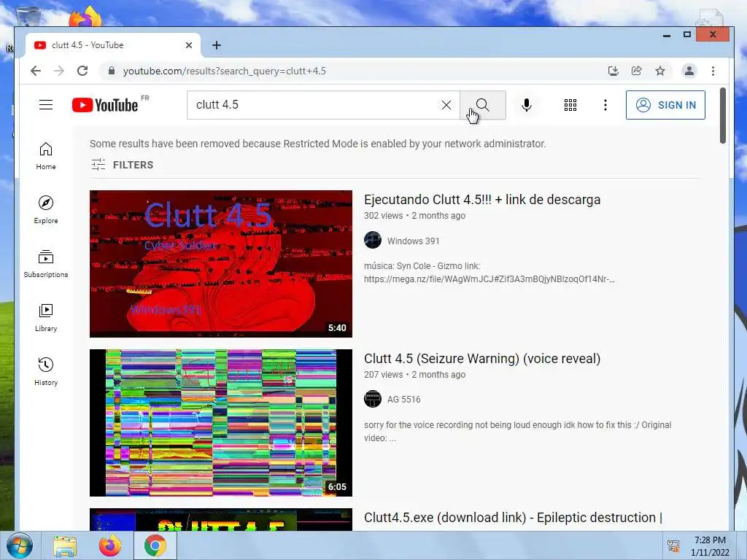Open title 'Clutt 4.5 (Seizure Warning) (voice reveal)'

(x=482, y=359)
